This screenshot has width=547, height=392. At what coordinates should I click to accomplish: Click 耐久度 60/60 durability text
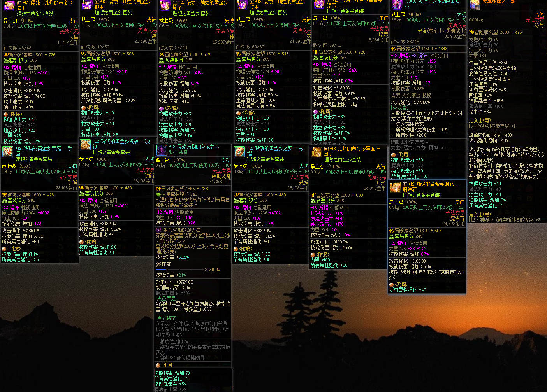250,47
